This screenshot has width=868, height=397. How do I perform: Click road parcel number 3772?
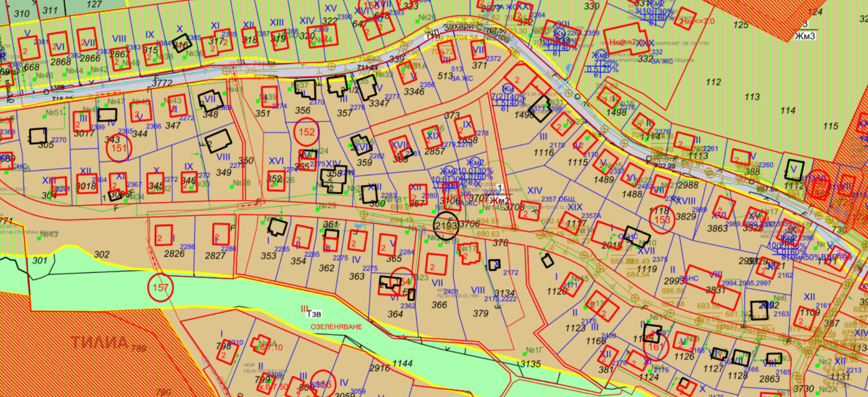tap(162, 83)
